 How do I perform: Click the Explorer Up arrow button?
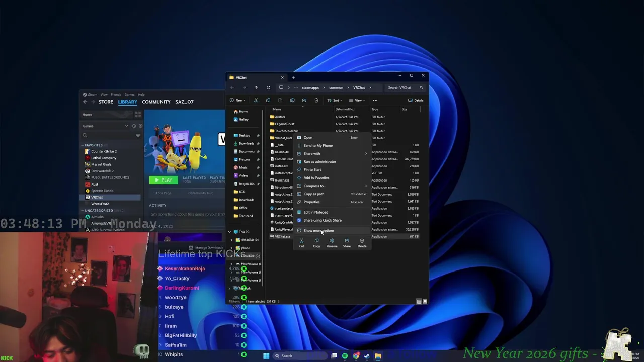(x=256, y=87)
